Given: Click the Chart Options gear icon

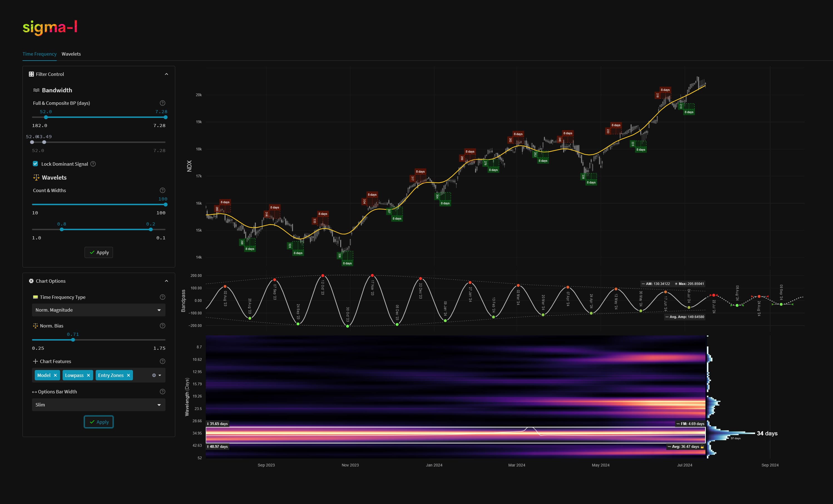Looking at the screenshot, I should point(31,281).
